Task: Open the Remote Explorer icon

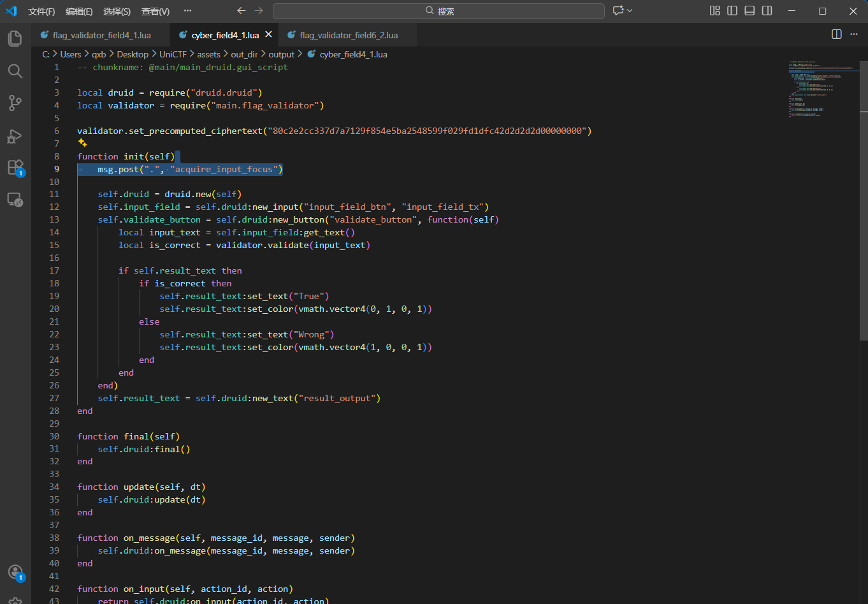Action: (x=15, y=200)
